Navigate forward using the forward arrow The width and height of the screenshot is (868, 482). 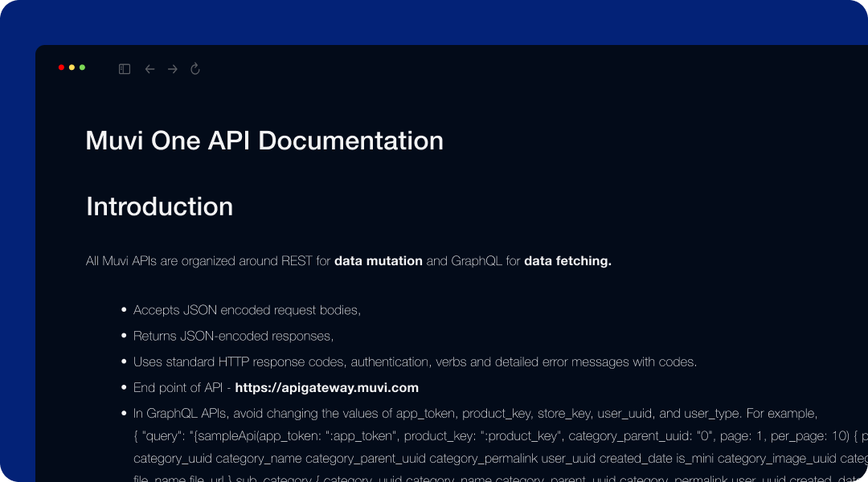click(172, 69)
